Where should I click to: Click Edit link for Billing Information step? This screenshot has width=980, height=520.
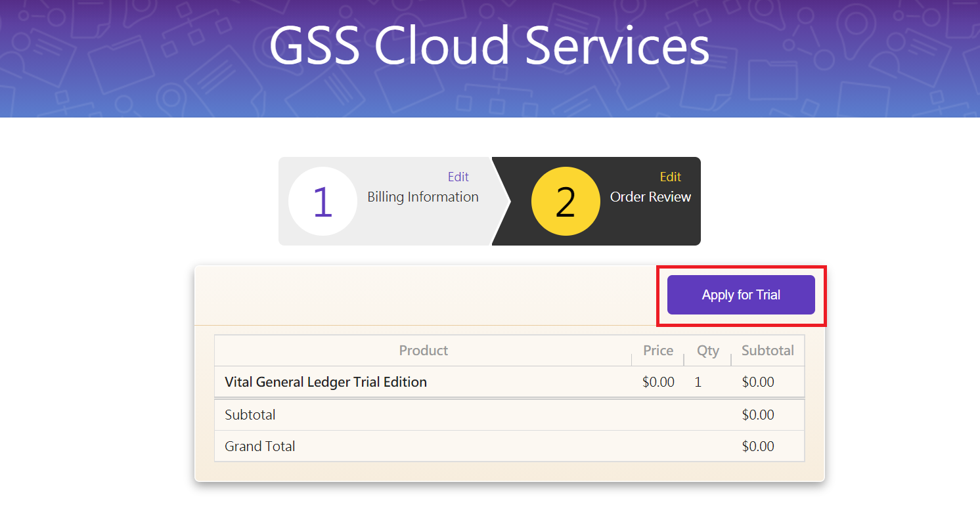click(458, 177)
